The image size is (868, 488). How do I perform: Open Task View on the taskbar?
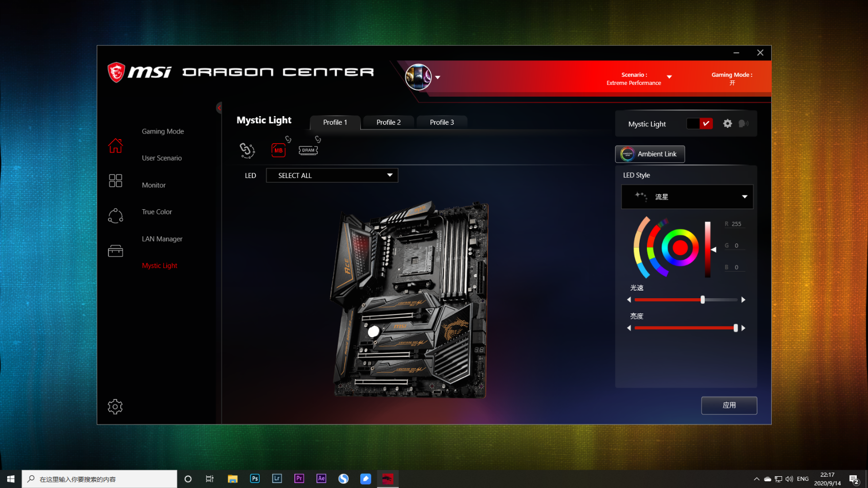point(210,479)
